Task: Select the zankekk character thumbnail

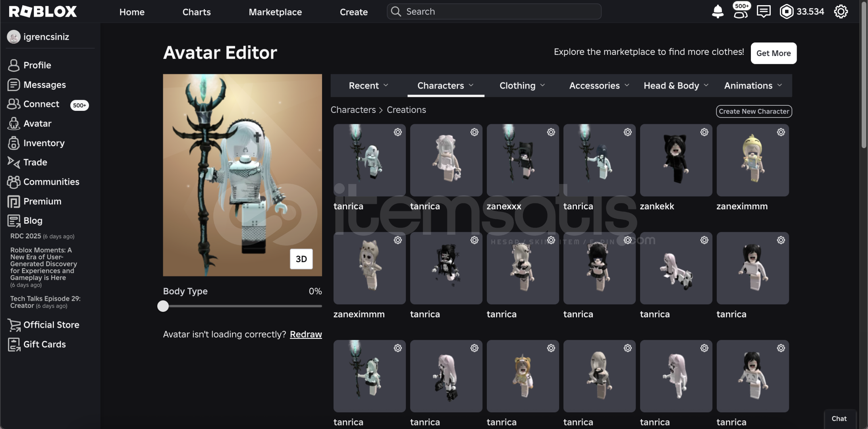Action: click(x=676, y=160)
